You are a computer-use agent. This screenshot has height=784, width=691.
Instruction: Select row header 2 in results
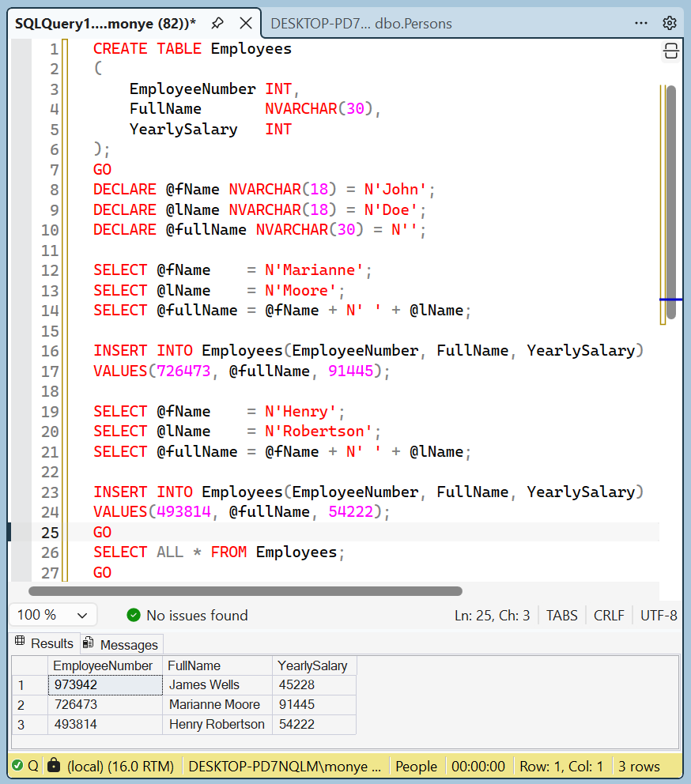tap(29, 704)
